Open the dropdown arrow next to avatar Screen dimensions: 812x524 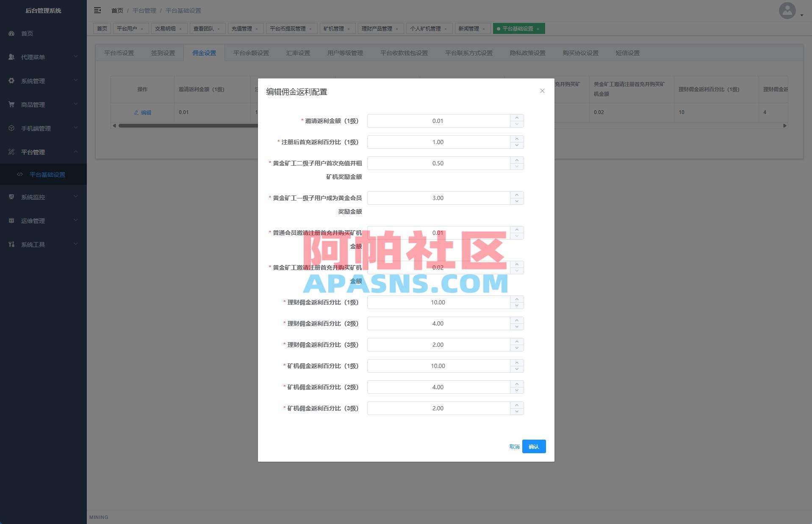(801, 14)
